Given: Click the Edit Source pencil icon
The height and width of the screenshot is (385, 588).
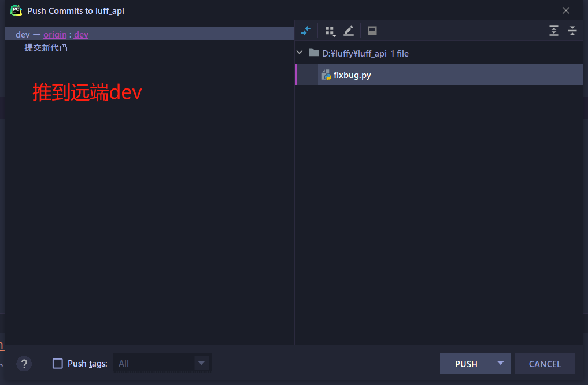Looking at the screenshot, I should 349,31.
